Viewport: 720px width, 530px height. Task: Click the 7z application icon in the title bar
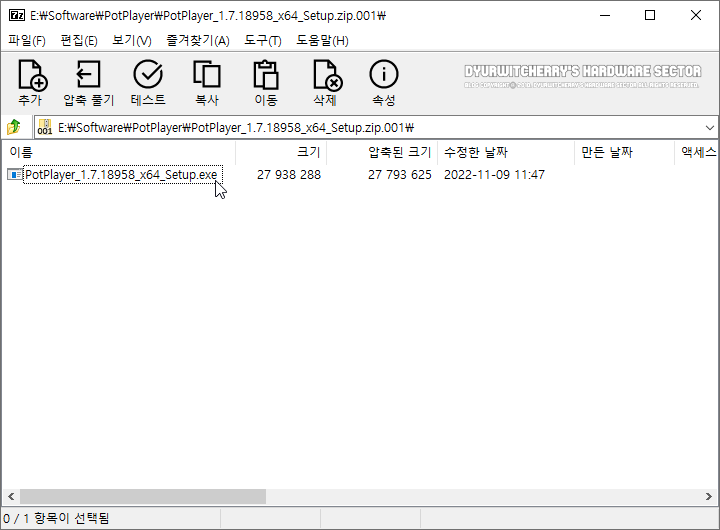click(17, 16)
